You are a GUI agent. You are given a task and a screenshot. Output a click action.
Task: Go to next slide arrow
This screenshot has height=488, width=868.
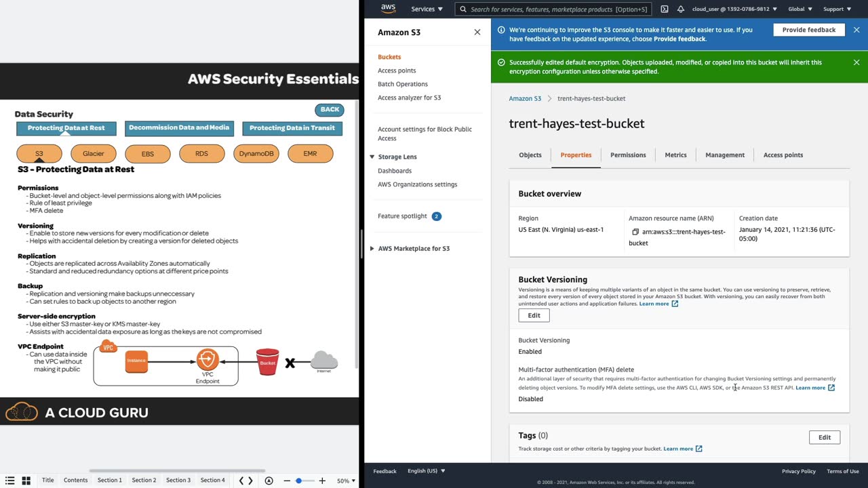250,481
